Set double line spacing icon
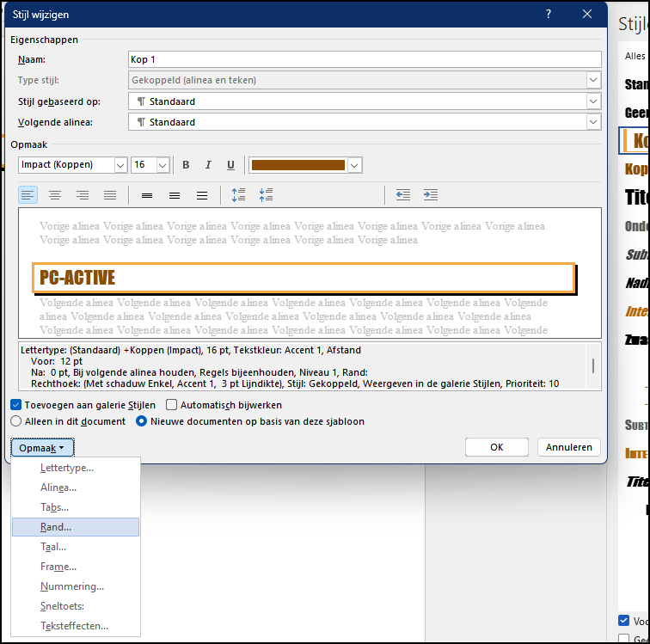The image size is (650, 644). click(202, 195)
